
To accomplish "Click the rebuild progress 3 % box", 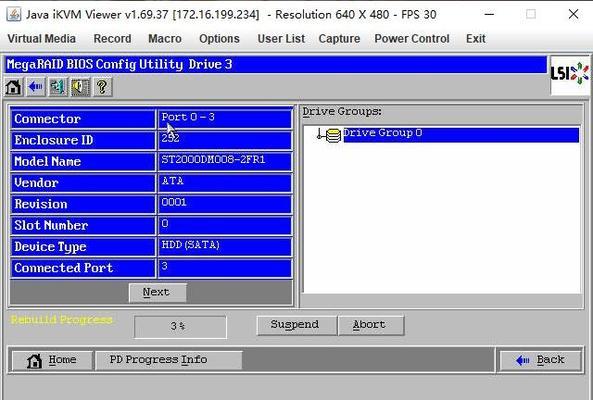I will [x=180, y=327].
